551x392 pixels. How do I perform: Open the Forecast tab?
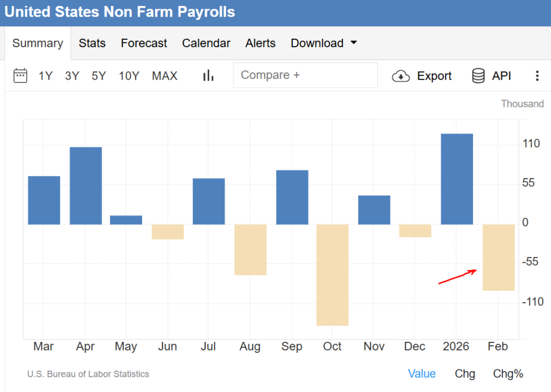click(x=144, y=44)
